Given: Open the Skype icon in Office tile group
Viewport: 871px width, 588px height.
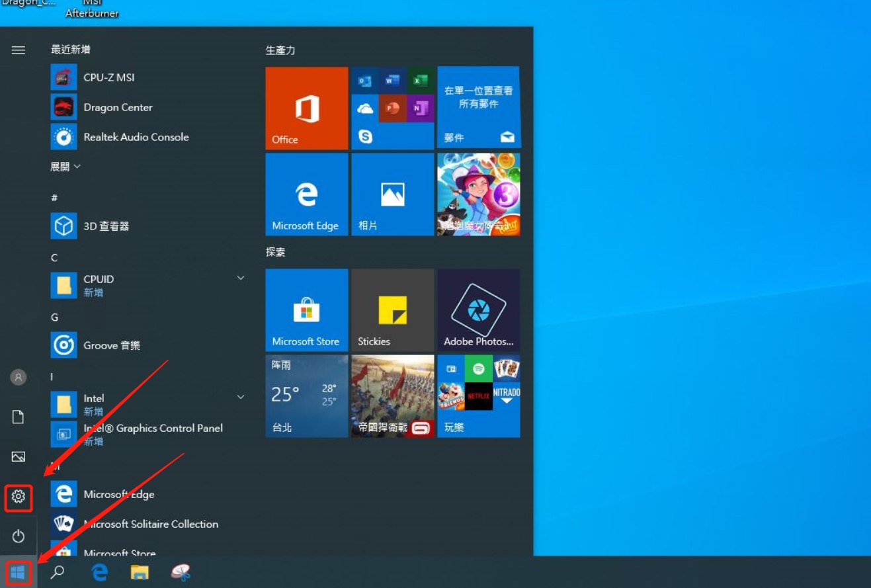Looking at the screenshot, I should pos(364,136).
